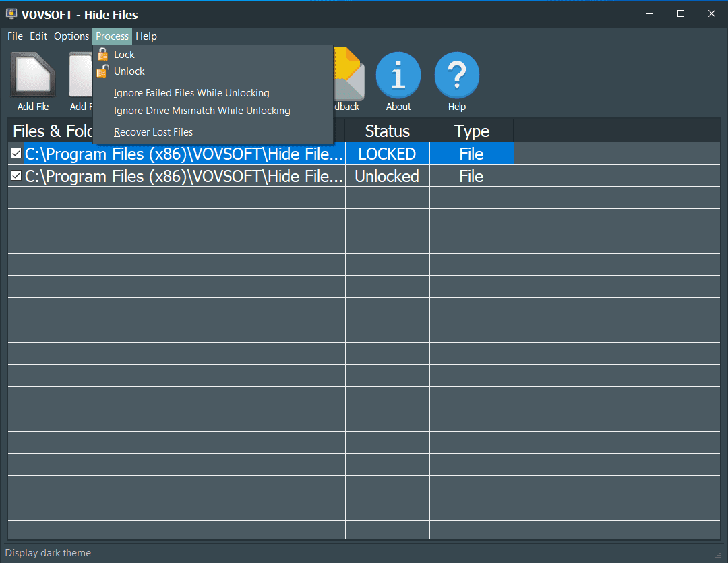Click the VOVSOFT app icon in title bar
728x563 pixels.
click(11, 14)
